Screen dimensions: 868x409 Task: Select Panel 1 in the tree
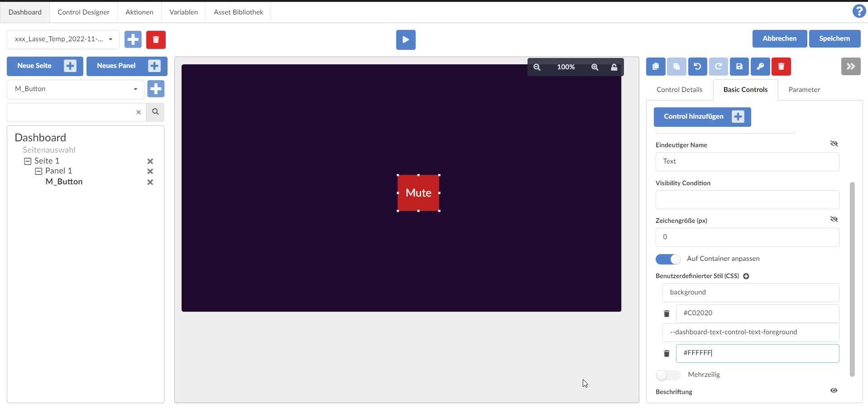click(x=58, y=171)
